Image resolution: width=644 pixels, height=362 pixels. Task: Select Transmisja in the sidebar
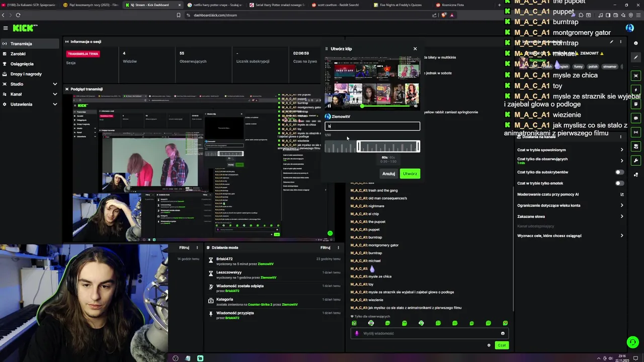point(30,44)
